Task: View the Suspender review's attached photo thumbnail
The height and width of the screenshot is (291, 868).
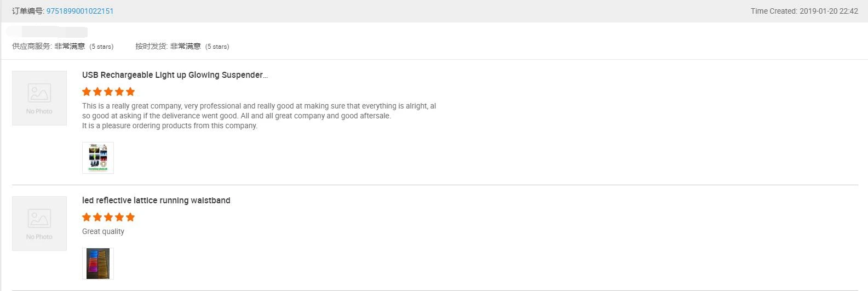Action: tap(98, 158)
